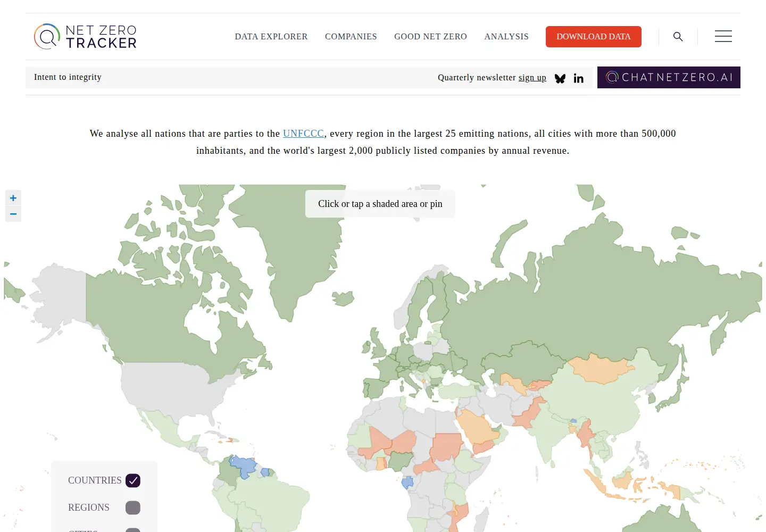Open the UNFCCC link
The width and height of the screenshot is (766, 532).
tap(303, 134)
